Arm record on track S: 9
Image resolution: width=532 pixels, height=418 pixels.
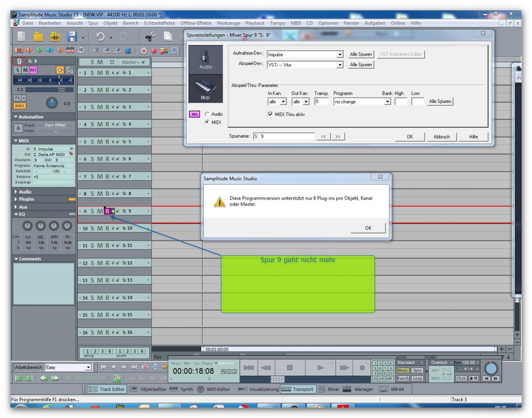(x=107, y=211)
